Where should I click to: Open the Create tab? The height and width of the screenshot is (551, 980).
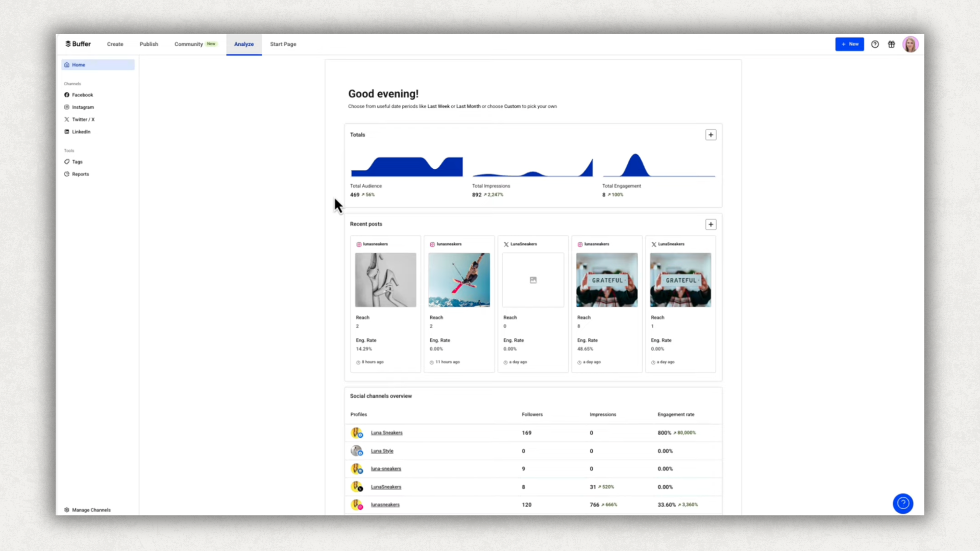(115, 44)
